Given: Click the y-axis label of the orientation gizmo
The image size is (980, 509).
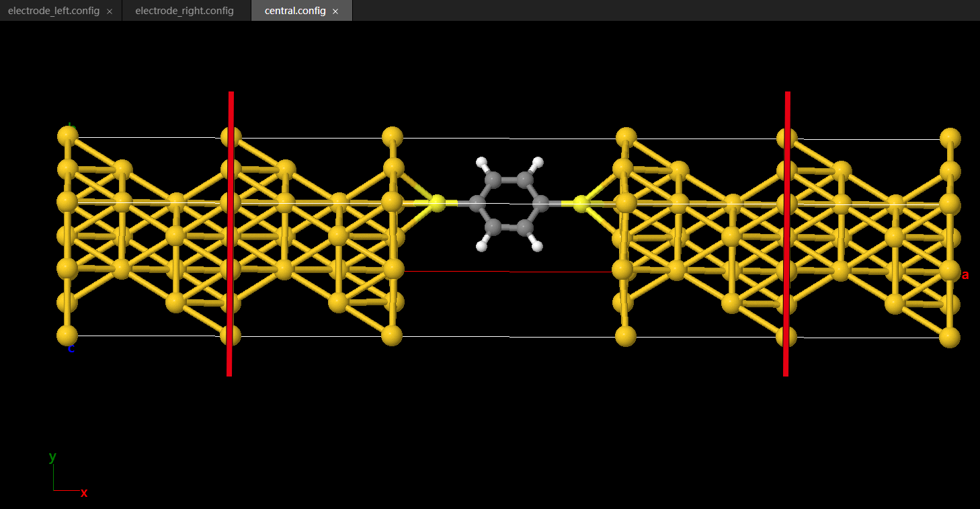Looking at the screenshot, I should [52, 457].
